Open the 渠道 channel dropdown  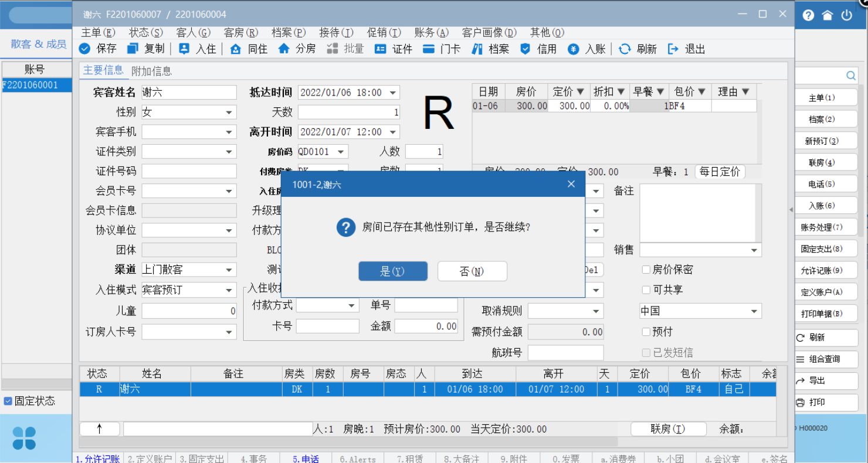pyautogui.click(x=229, y=270)
